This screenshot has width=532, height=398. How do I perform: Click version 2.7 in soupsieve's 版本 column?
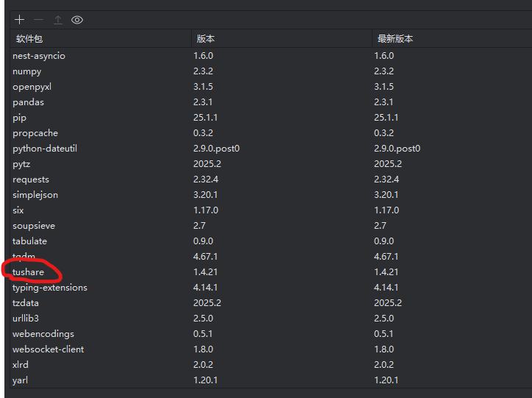click(200, 226)
